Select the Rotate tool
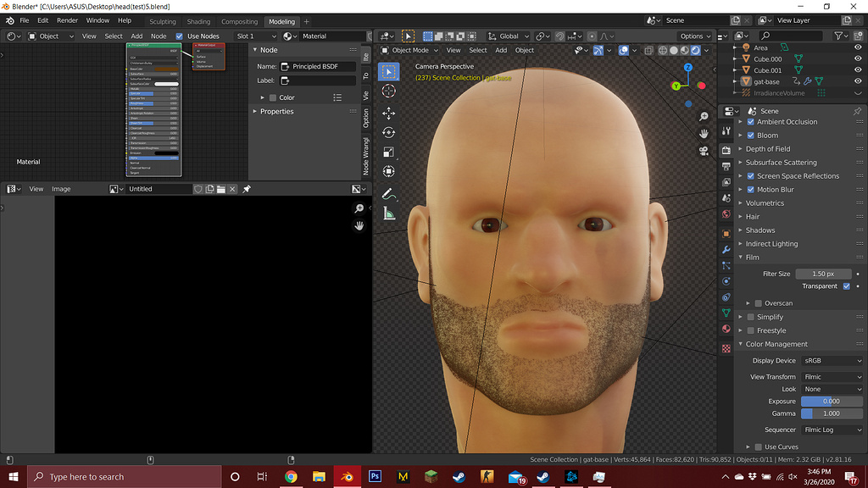The image size is (868, 488). (388, 132)
